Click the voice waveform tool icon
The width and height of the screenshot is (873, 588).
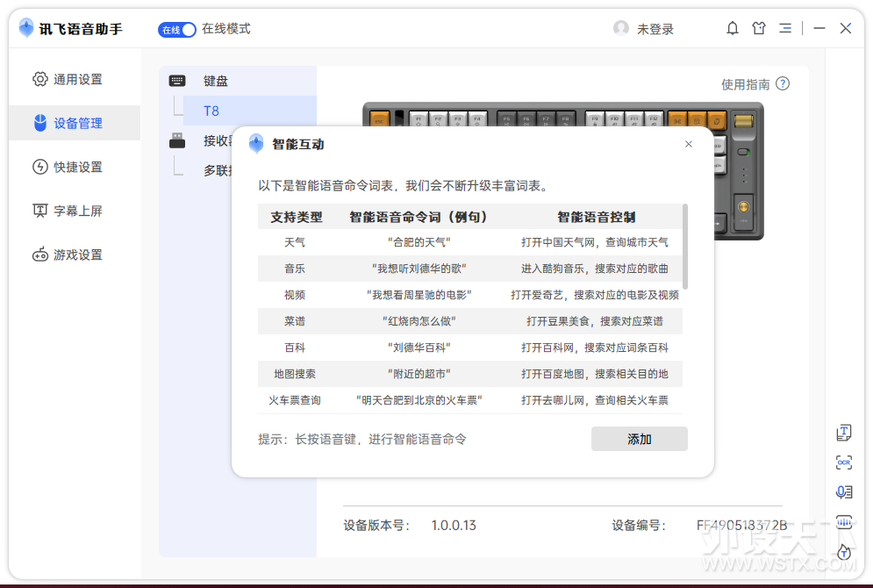tap(844, 521)
